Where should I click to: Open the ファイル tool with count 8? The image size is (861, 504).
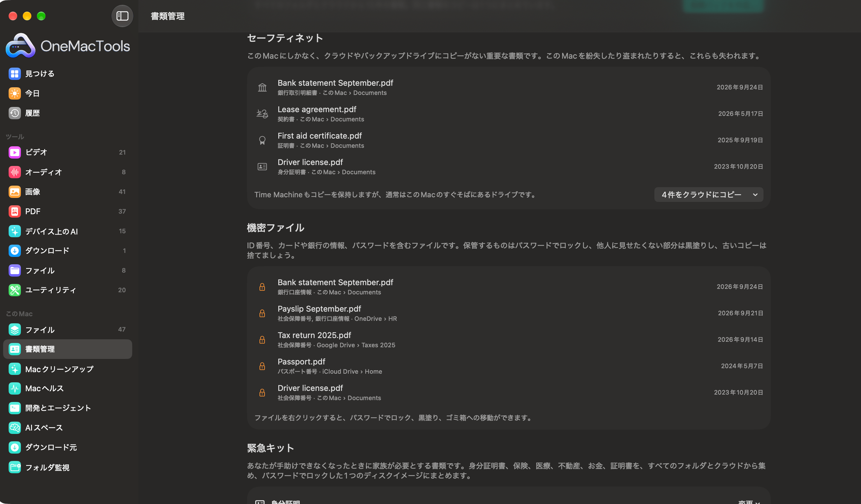(67, 270)
